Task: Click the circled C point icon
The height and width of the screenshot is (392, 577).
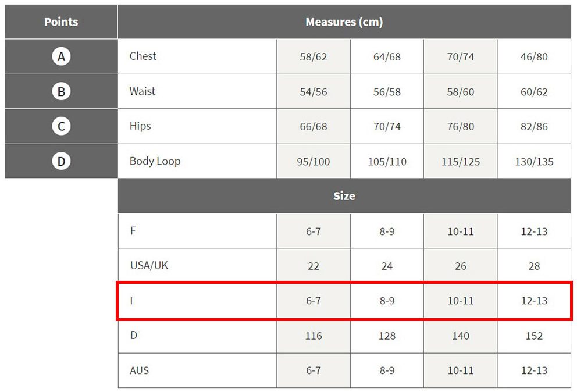Action: coord(61,126)
